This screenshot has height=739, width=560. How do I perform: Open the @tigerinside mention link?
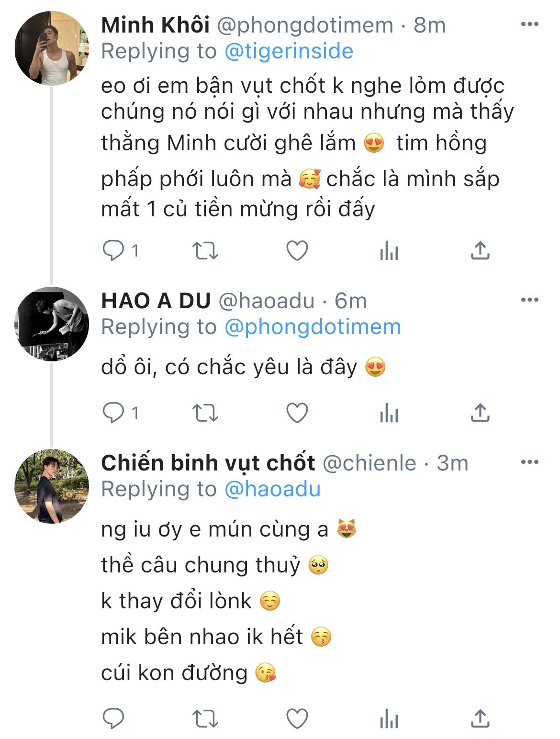(289, 51)
